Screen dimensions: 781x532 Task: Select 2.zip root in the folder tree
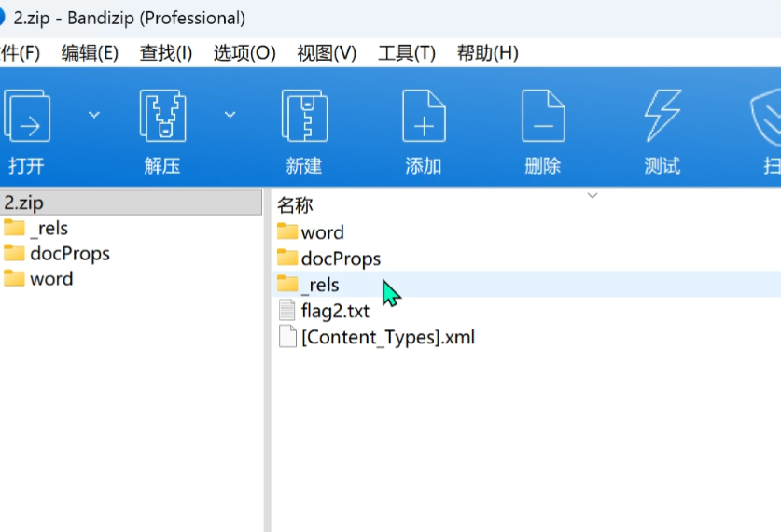[24, 203]
